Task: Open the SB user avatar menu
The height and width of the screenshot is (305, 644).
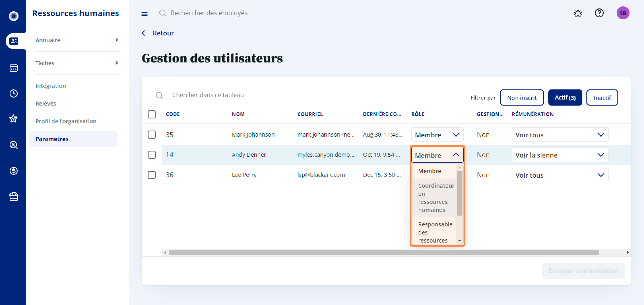Action: point(623,13)
